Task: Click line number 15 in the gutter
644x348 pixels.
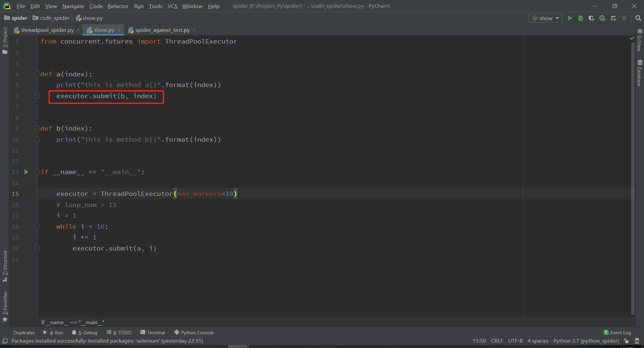Action: 15,194
